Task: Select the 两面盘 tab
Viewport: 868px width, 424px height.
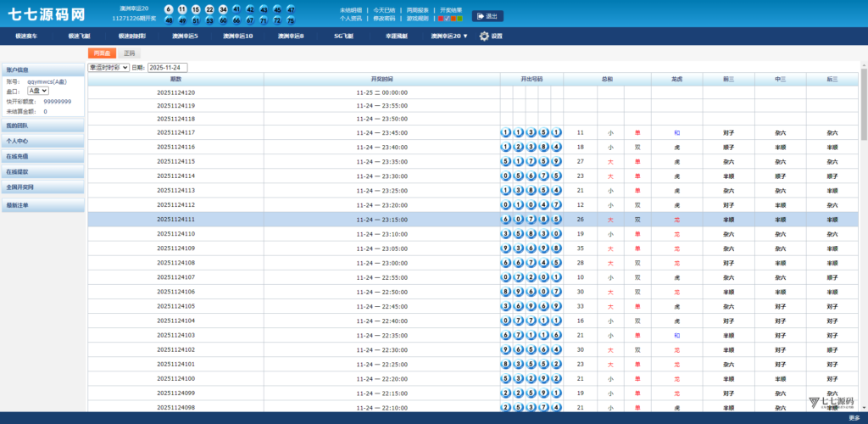Action: (101, 53)
